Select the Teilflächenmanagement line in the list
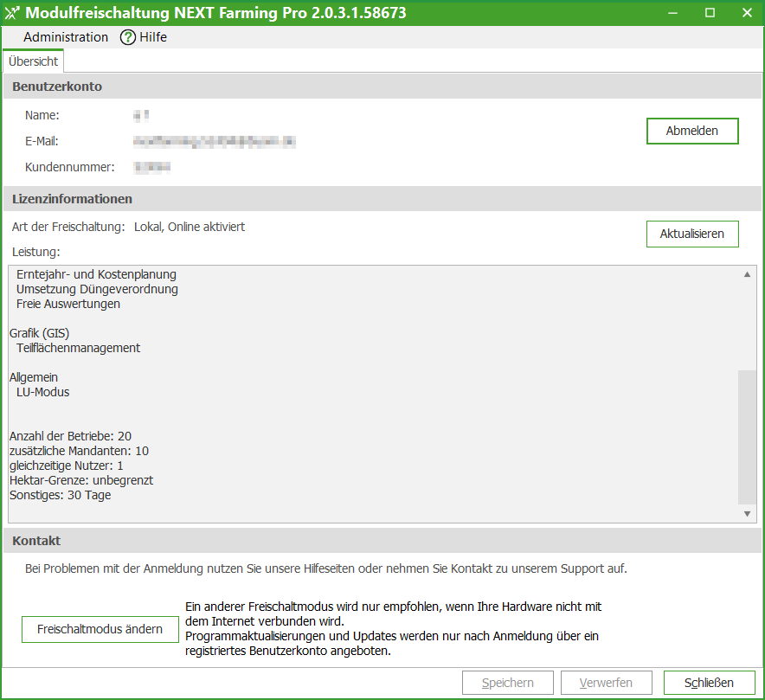 78,348
